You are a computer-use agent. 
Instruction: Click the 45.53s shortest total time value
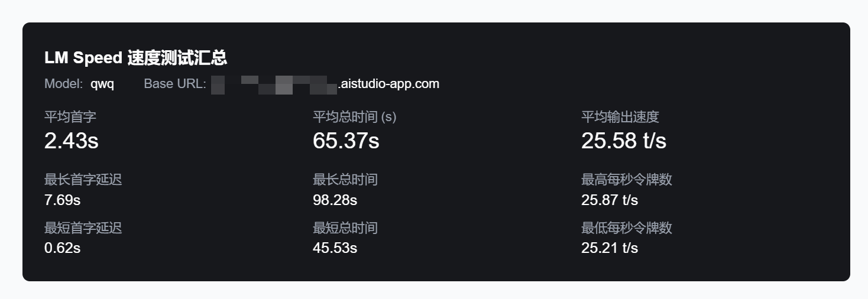[335, 248]
